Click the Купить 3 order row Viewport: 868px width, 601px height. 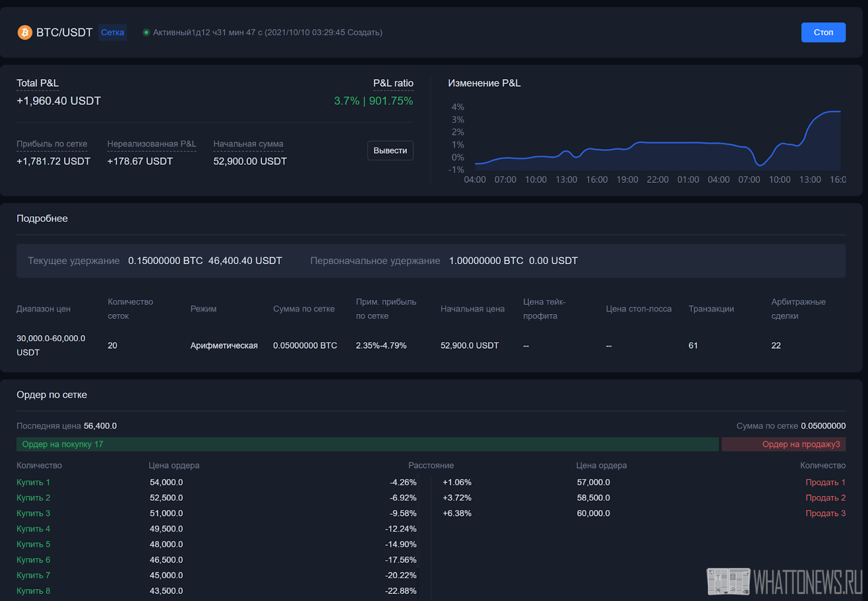coord(216,513)
